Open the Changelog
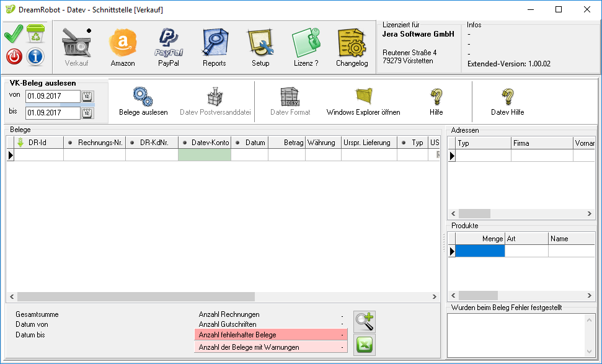Viewport: 602px width, 364px height. 352,47
